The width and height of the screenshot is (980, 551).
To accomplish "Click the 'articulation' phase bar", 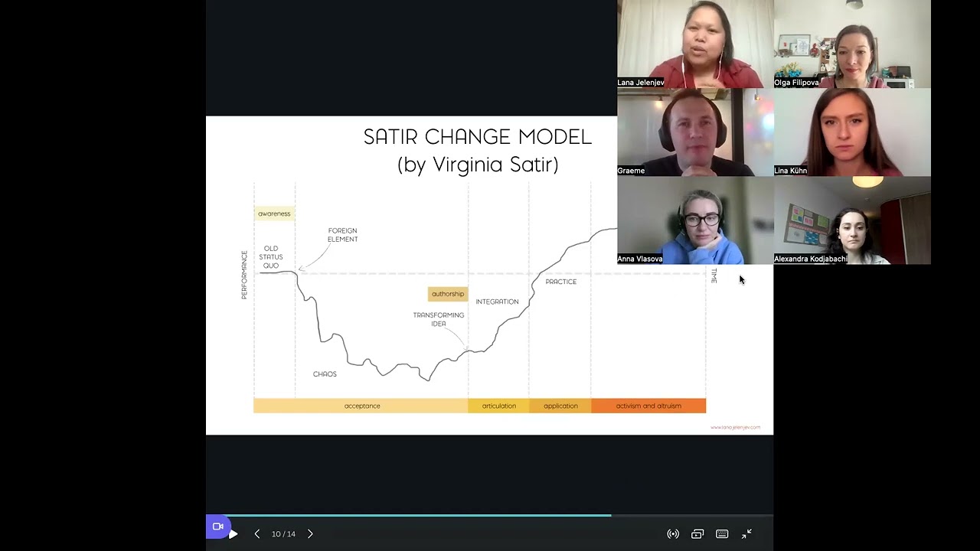I will (498, 406).
